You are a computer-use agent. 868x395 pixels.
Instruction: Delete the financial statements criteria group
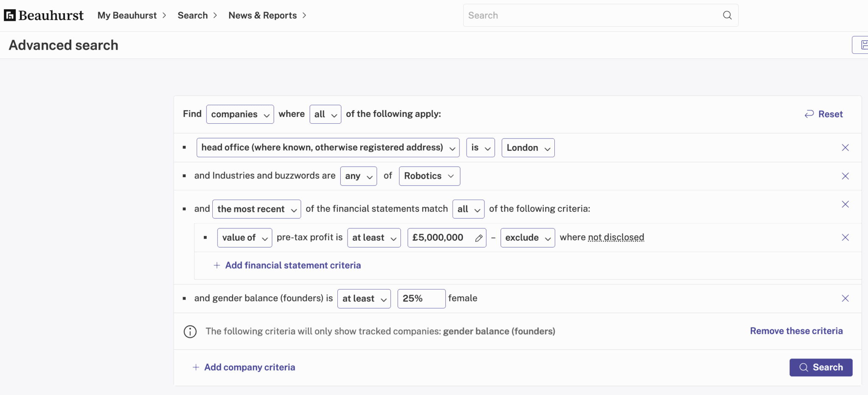tap(845, 204)
